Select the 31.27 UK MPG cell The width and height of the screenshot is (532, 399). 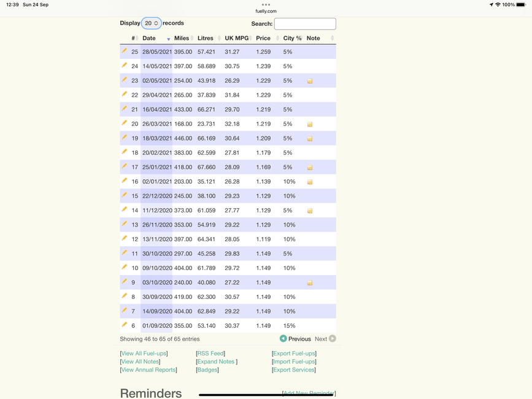[232, 52]
